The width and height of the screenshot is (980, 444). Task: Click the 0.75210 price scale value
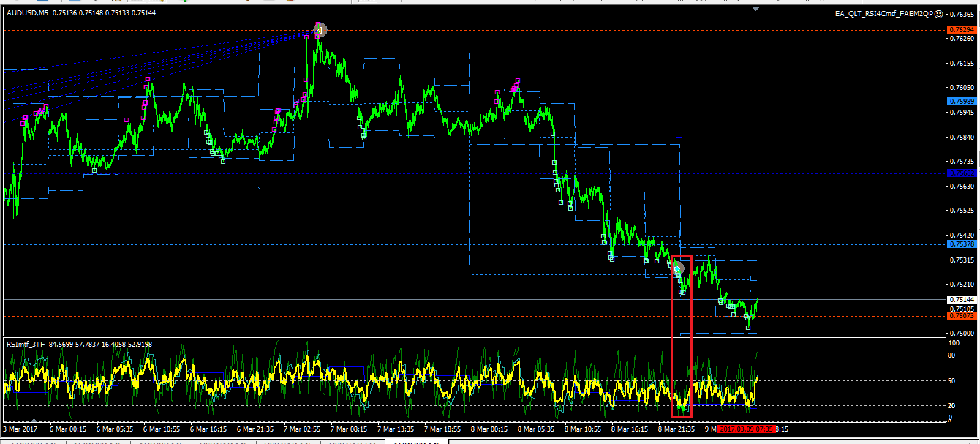961,284
